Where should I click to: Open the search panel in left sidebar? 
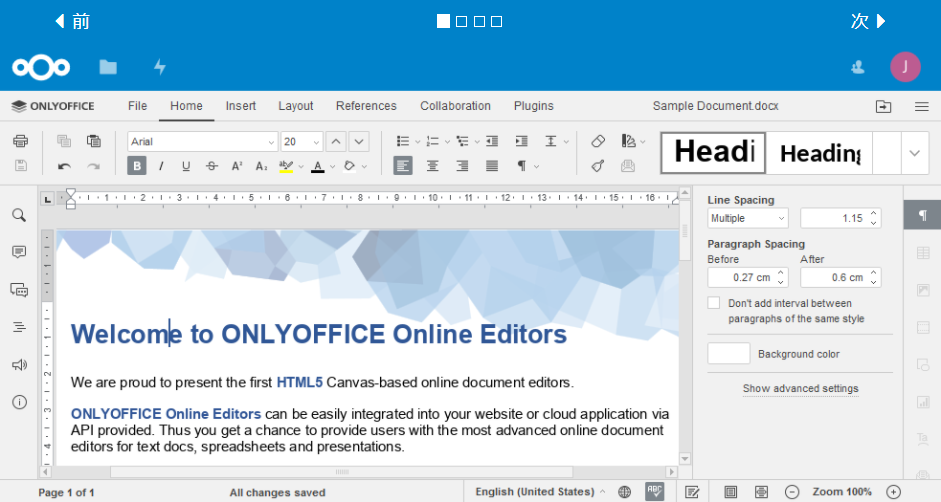(x=19, y=215)
